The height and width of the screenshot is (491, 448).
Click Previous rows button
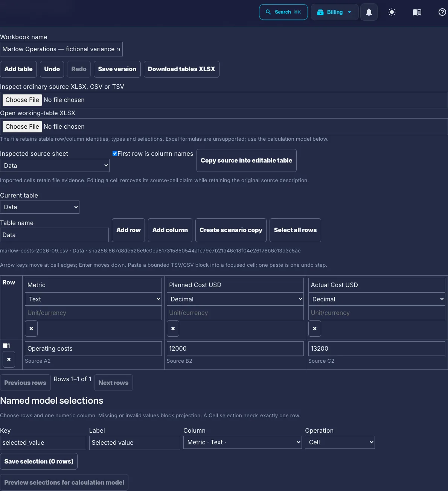pyautogui.click(x=25, y=383)
